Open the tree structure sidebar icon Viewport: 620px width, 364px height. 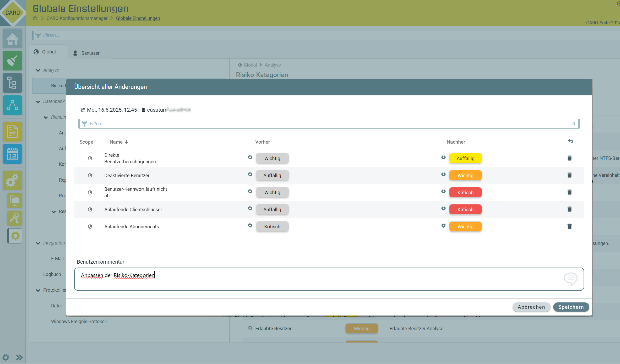pos(12,83)
